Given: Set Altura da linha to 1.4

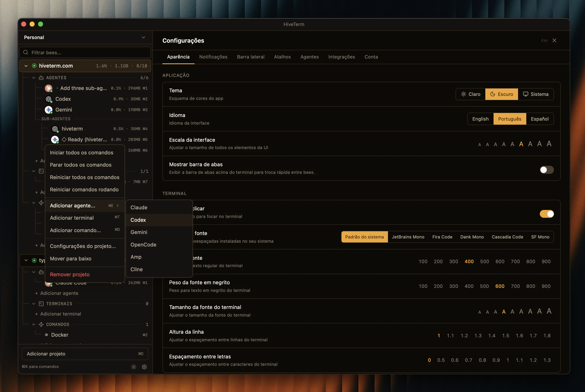Looking at the screenshot, I should tap(492, 335).
